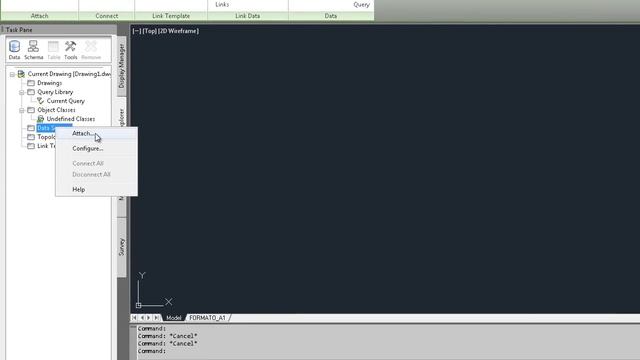
Task: Collapse the Query Library node
Action: (x=22, y=92)
